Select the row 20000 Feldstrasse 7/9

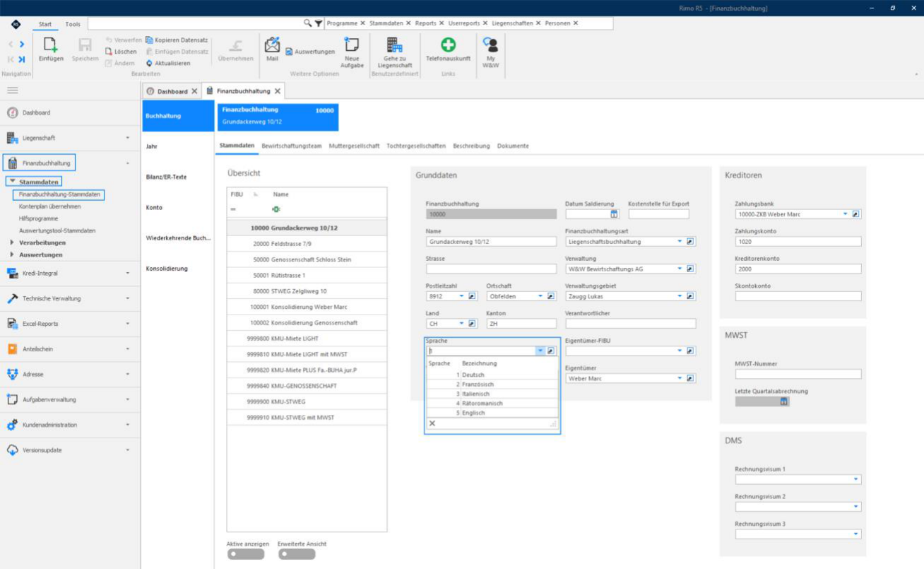coord(307,244)
